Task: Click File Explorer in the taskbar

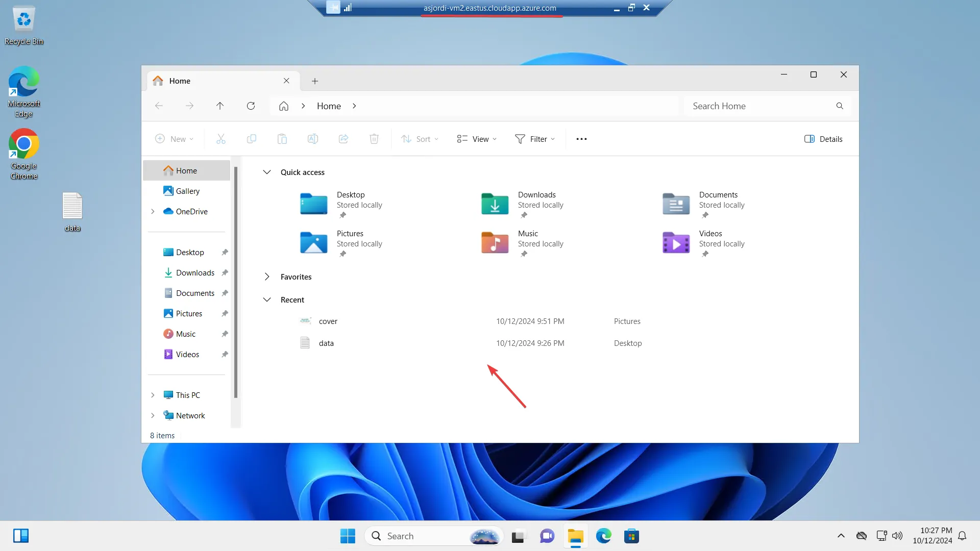Action: pyautogui.click(x=575, y=536)
